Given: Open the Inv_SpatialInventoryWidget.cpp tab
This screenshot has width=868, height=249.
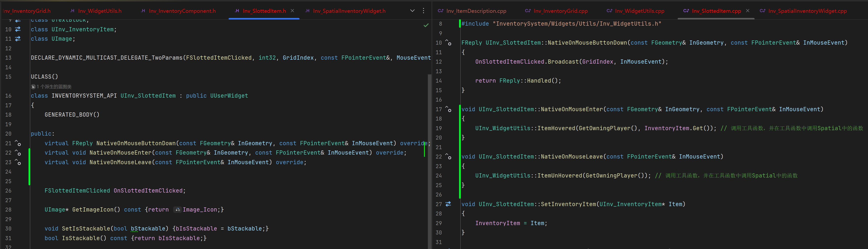Looking at the screenshot, I should [x=803, y=11].
